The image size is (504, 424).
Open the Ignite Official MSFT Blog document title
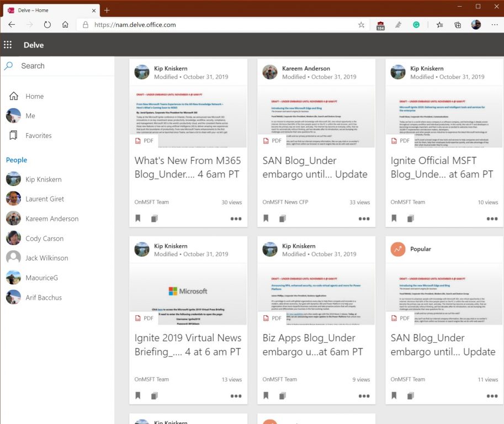[442, 167]
